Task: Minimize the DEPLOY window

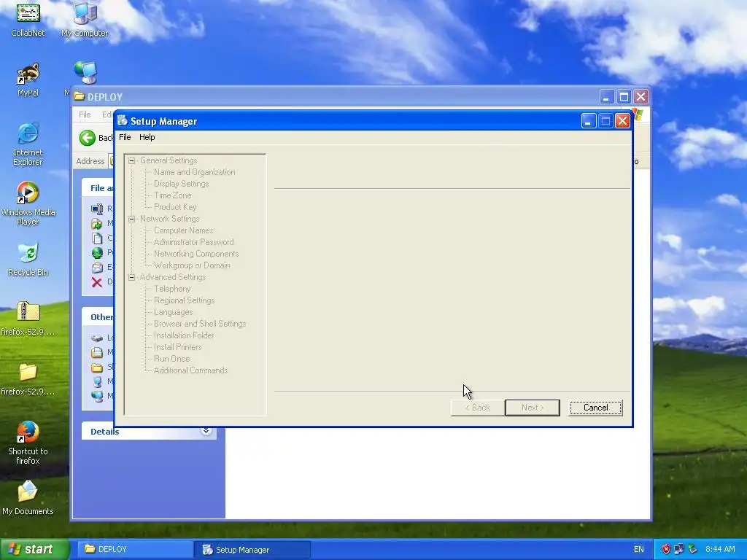Action: tap(606, 97)
